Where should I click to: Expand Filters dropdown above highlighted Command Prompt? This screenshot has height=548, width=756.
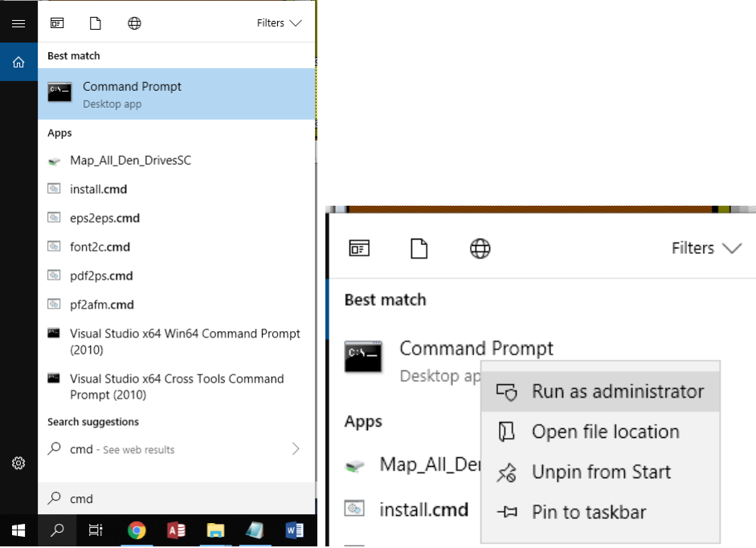(280, 23)
